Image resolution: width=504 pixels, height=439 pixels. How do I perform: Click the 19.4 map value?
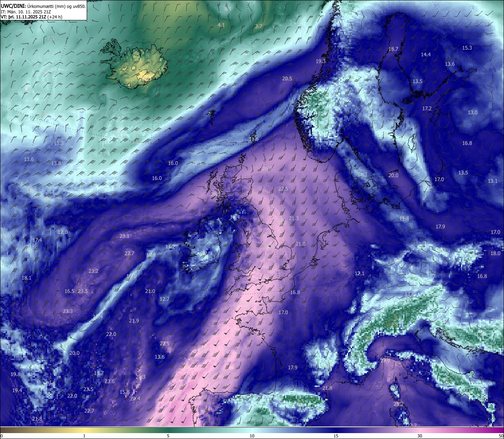[x=17, y=391]
